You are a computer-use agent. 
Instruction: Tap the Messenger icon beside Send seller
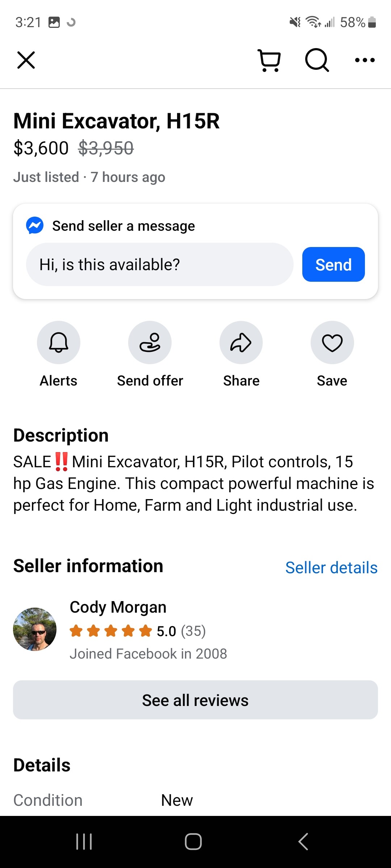click(35, 226)
